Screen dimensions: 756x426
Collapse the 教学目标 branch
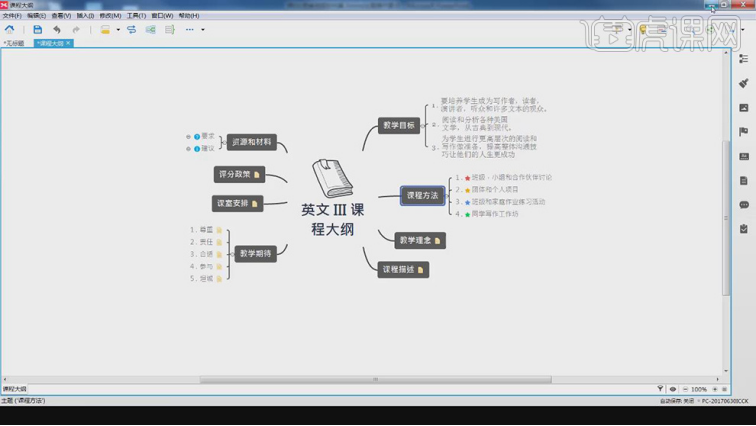point(423,126)
